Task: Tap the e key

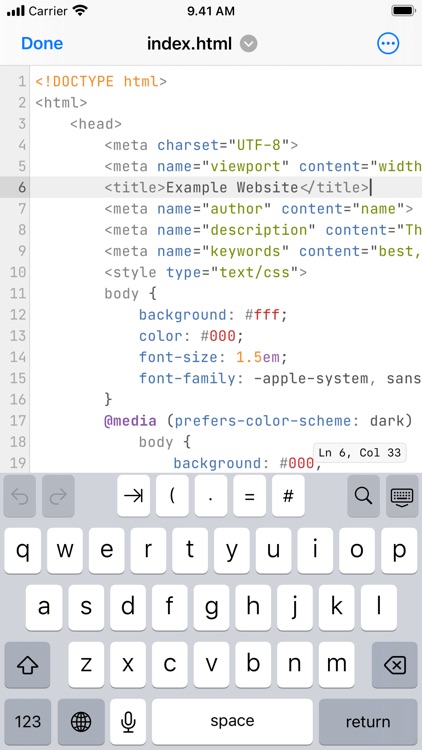Action: tap(106, 551)
